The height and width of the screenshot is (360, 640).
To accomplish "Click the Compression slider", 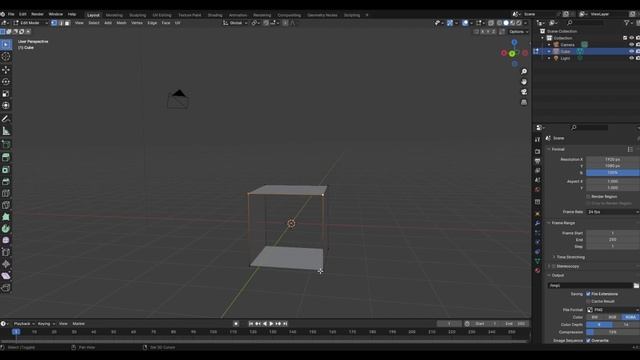I will click(x=613, y=332).
